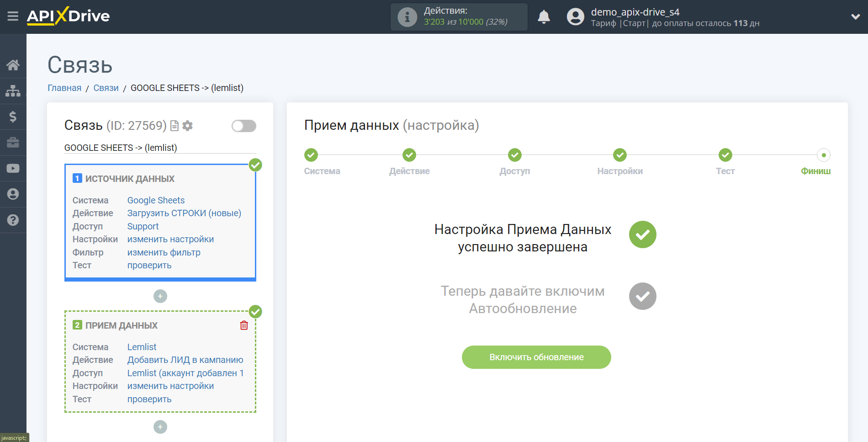Image resolution: width=868 pixels, height=442 pixels.
Task: Click source изменить настройки link
Action: (170, 239)
